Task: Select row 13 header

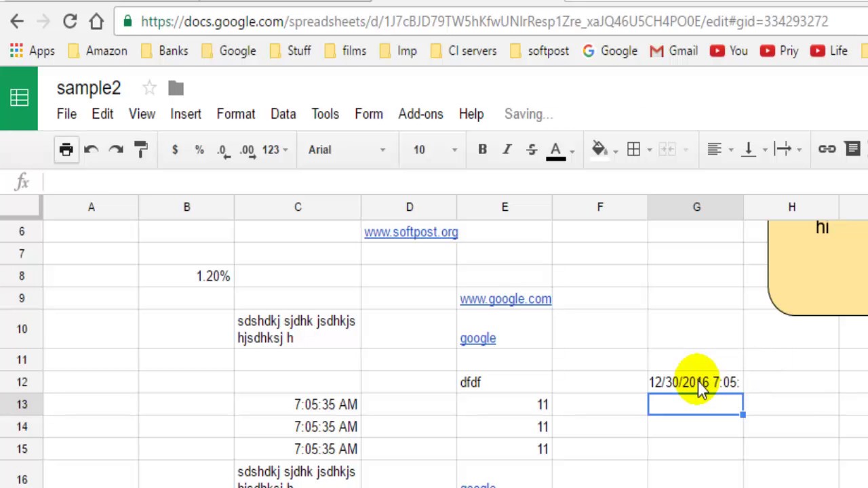Action: (x=22, y=405)
